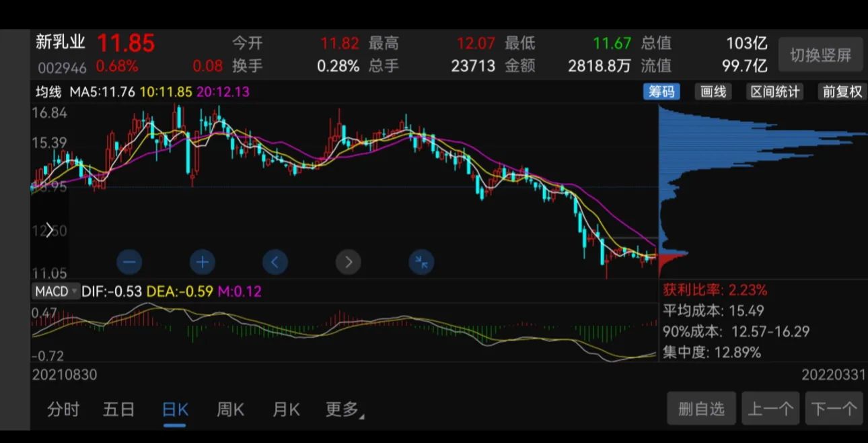Tap the DEA:-0.59 indicator value
The image size is (868, 443).
click(180, 292)
